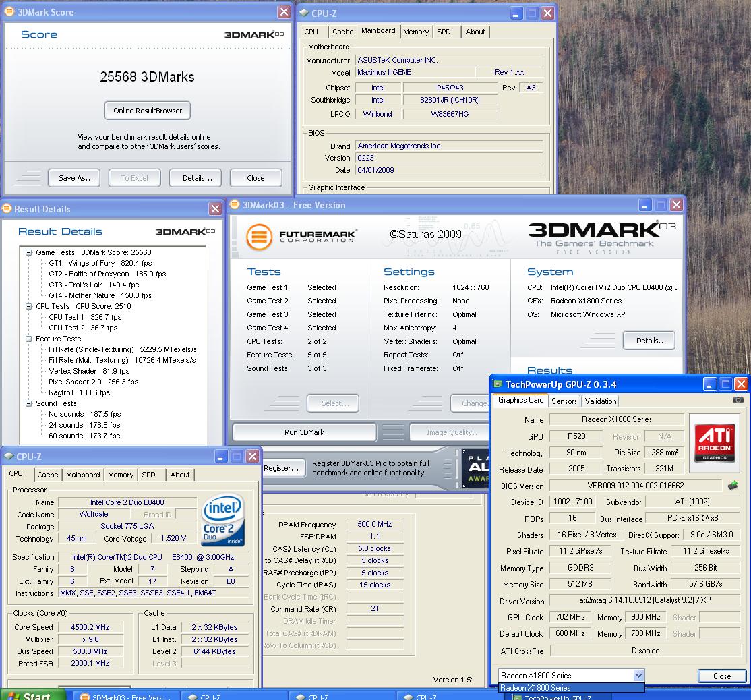Open the Windows Start button
The width and height of the screenshot is (751, 700).
point(32,695)
